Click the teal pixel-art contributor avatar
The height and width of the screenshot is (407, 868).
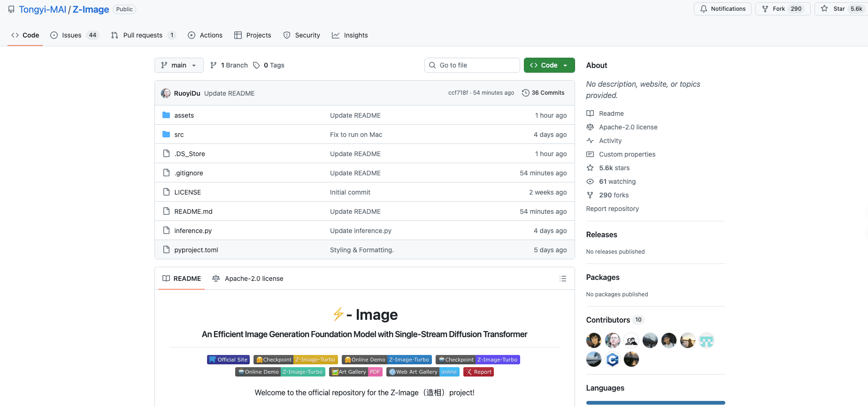(x=707, y=340)
